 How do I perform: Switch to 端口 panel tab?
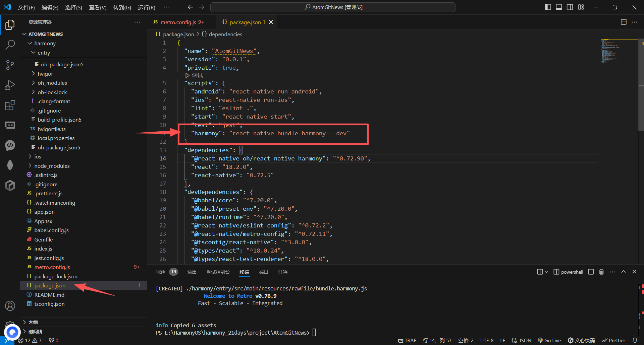[263, 272]
